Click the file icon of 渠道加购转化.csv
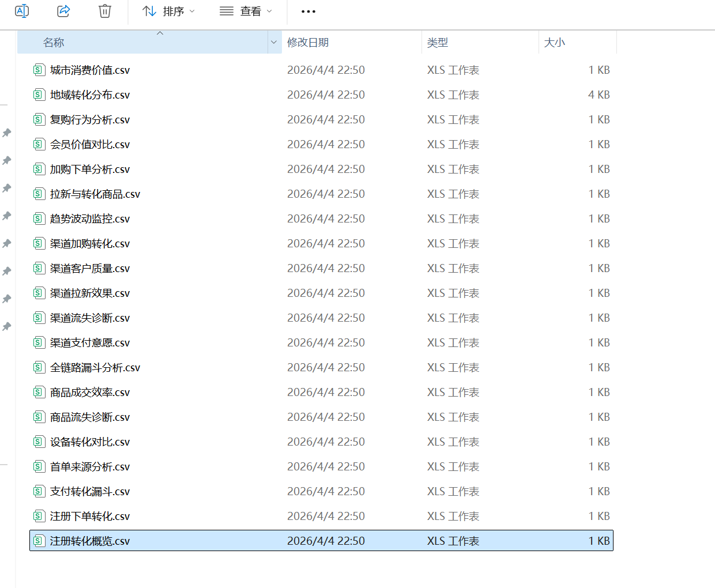The image size is (715, 588). point(39,244)
